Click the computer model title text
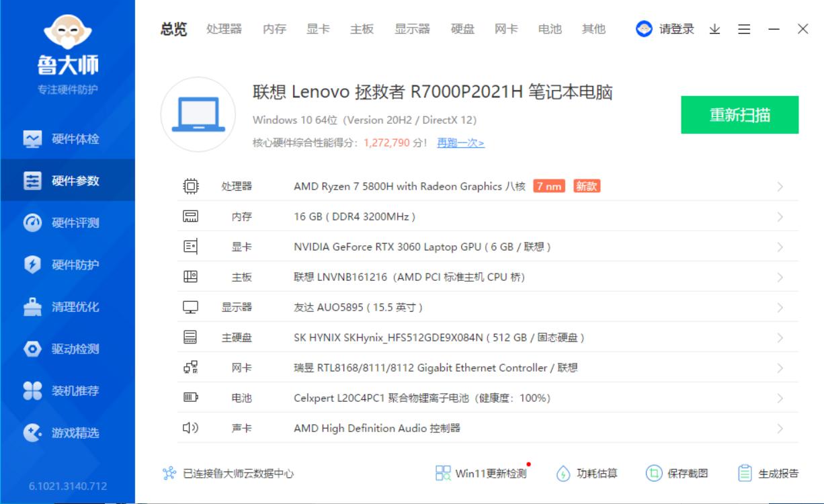This screenshot has width=824, height=504. 432,92
